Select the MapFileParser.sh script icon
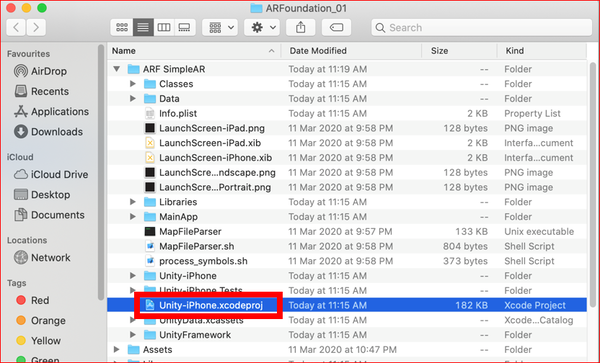This screenshot has height=363, width=600. [150, 246]
